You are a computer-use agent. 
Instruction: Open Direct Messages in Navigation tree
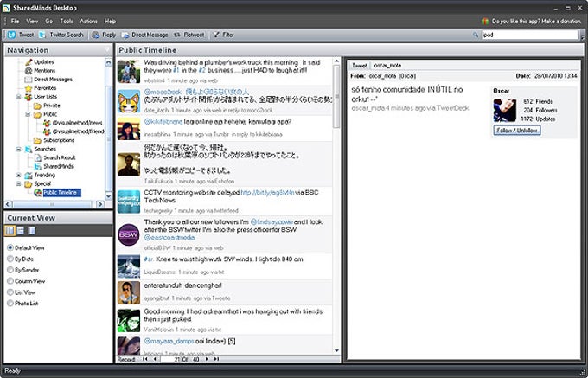(48, 80)
